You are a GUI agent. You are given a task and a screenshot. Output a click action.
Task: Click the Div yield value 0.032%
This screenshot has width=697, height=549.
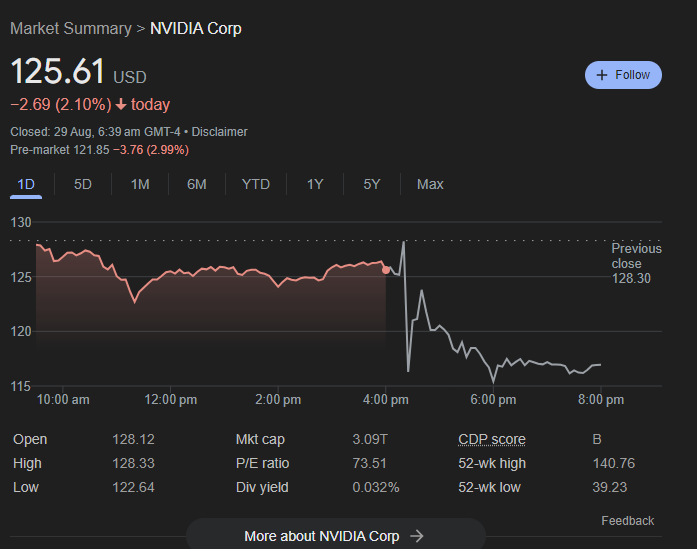click(x=376, y=487)
